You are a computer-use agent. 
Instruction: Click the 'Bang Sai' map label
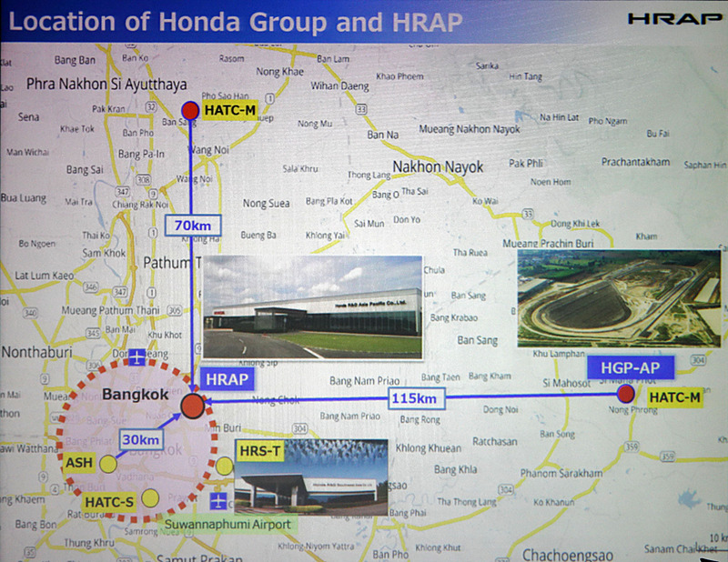[85, 169]
